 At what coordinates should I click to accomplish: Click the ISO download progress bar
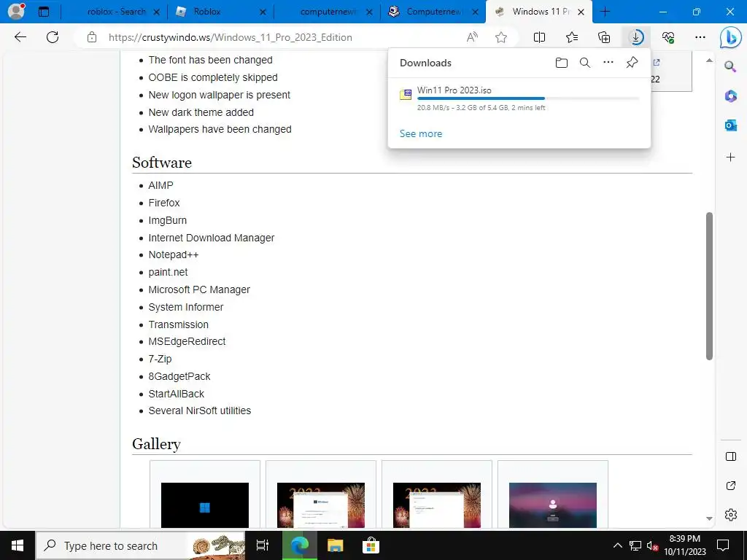[528, 98]
